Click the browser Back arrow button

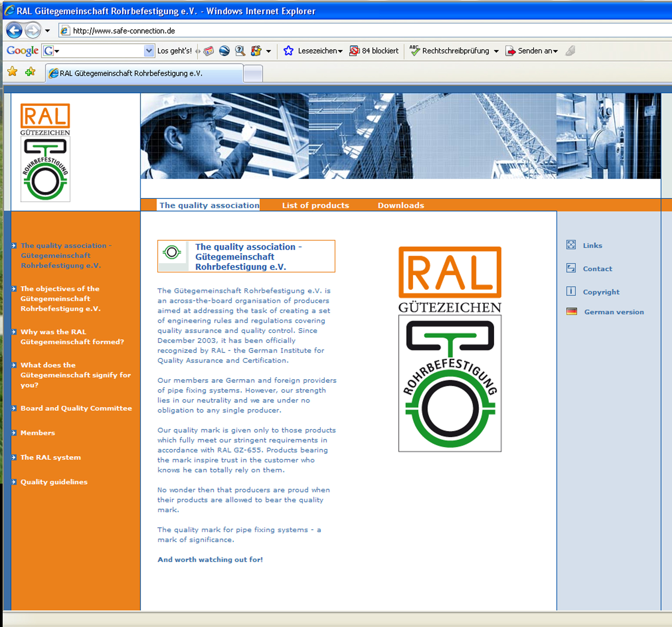14,31
